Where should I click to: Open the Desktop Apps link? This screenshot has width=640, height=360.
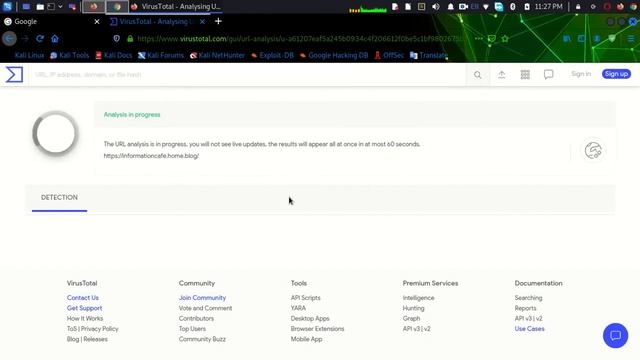point(310,318)
